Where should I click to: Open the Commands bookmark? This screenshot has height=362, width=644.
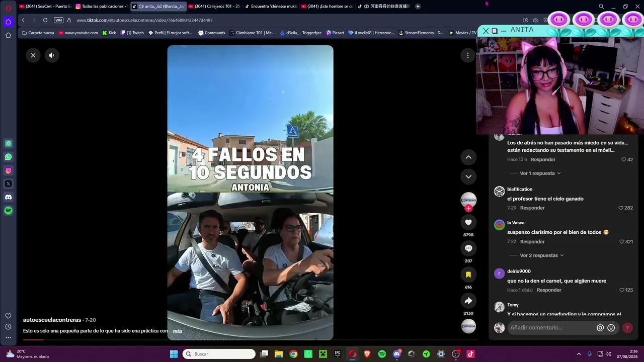[212, 33]
